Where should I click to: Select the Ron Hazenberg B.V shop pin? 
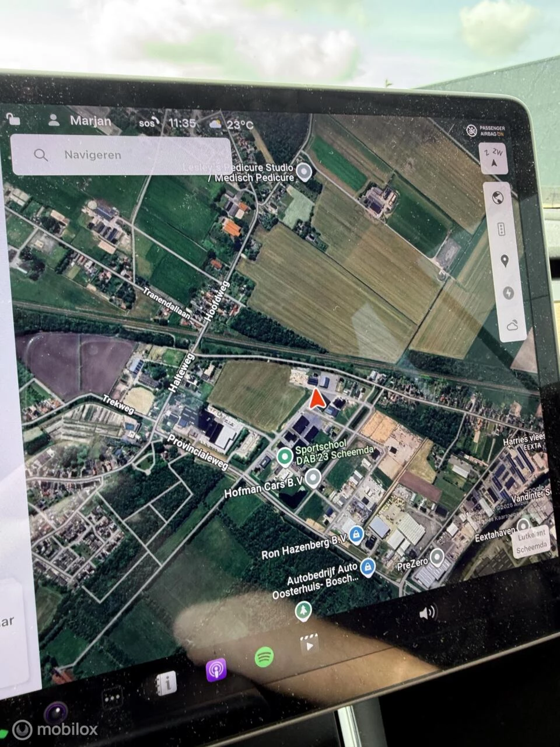pyautogui.click(x=356, y=534)
